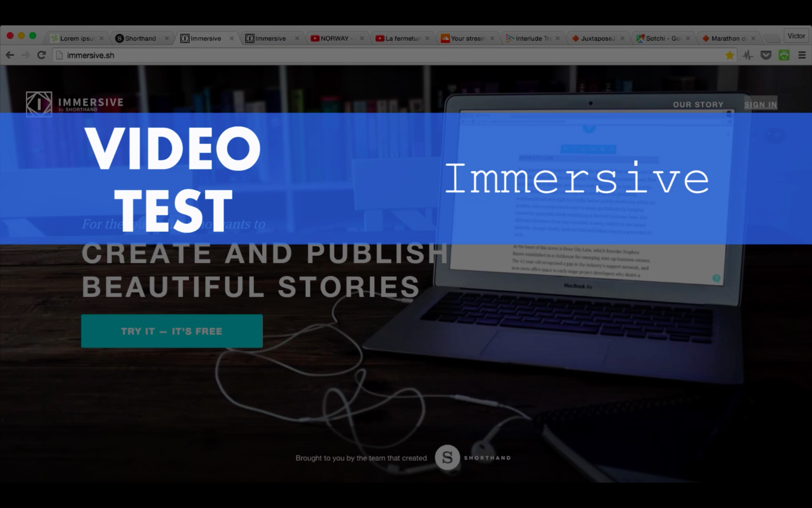Close the Lorem ipsum tab
The image size is (812, 508).
point(101,38)
